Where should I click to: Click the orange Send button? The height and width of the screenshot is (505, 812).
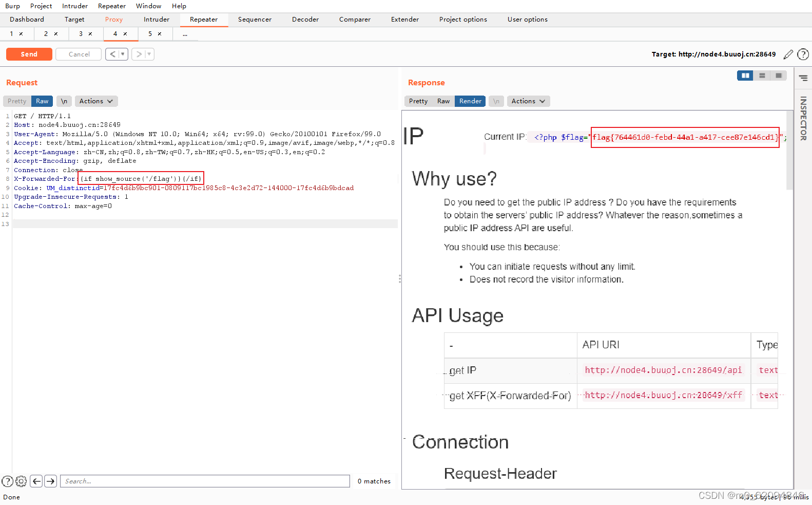[29, 54]
